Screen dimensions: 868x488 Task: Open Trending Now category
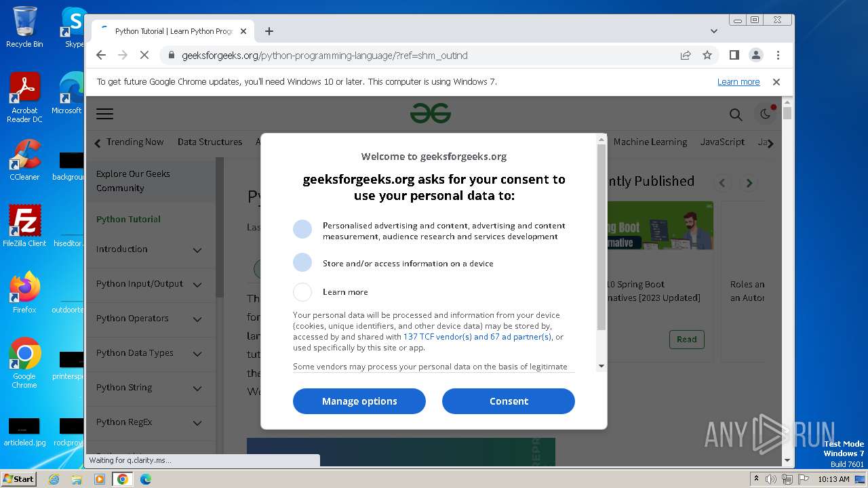coord(135,142)
